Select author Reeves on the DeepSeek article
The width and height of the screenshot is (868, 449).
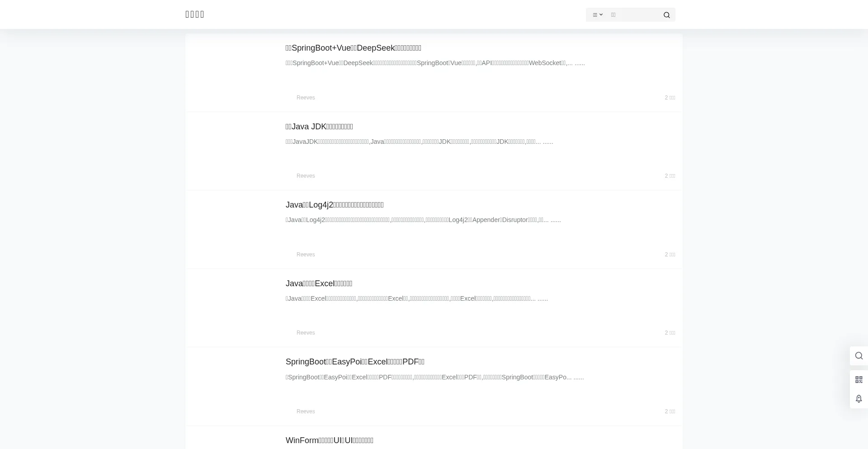point(306,98)
